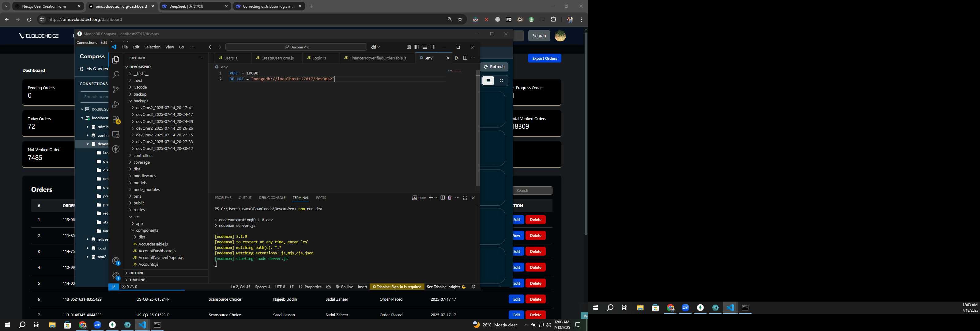Click the Chrome address bar URL field
Image resolution: width=980 pixels, height=331 pixels.
(x=243, y=19)
